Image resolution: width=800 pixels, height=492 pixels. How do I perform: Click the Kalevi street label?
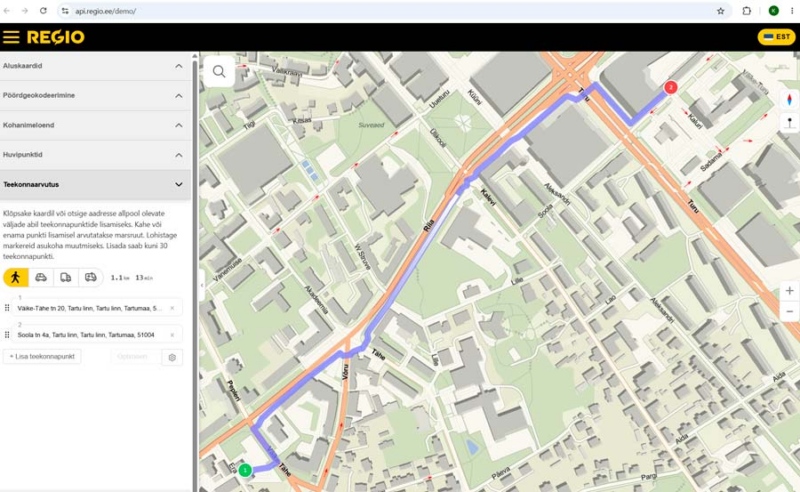click(x=488, y=197)
